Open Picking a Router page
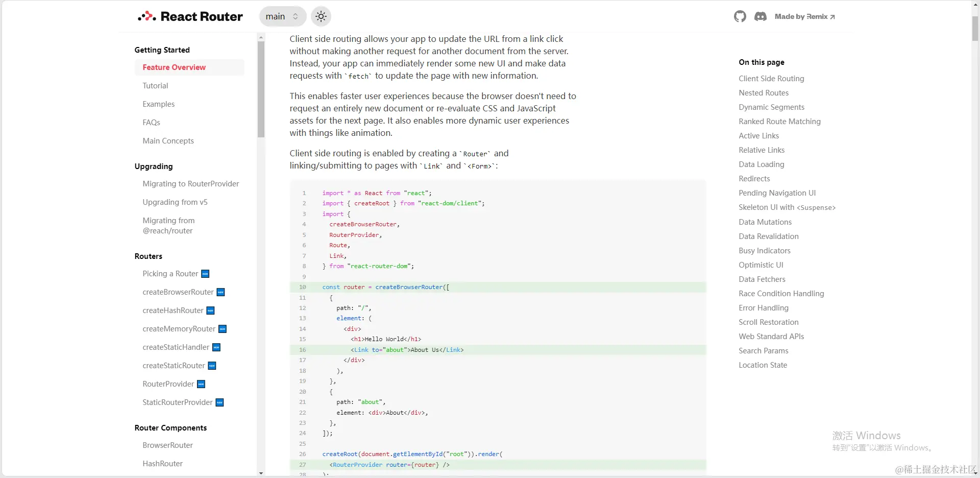The height and width of the screenshot is (478, 980). (170, 274)
